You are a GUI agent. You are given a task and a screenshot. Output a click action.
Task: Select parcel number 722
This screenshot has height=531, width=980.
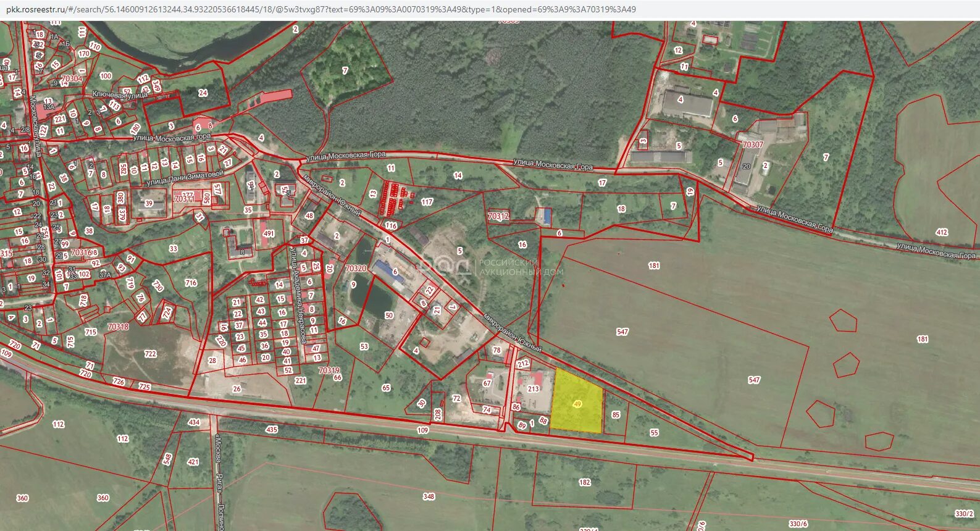pos(150,354)
